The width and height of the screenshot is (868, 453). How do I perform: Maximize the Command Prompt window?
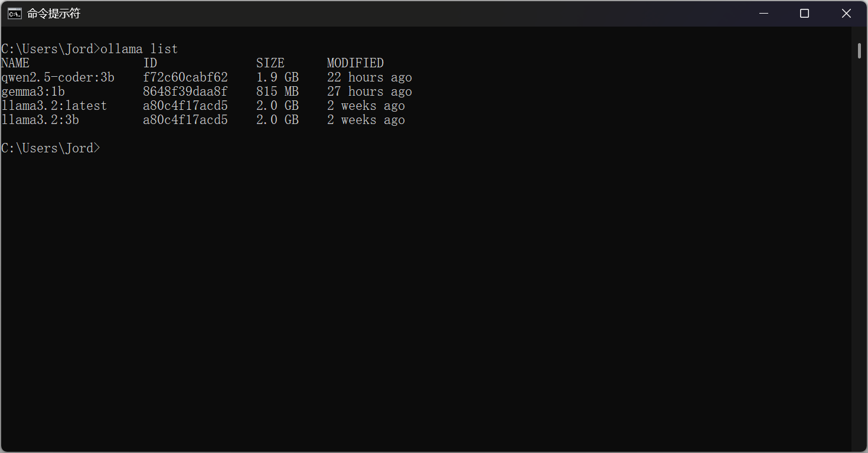pyautogui.click(x=804, y=14)
